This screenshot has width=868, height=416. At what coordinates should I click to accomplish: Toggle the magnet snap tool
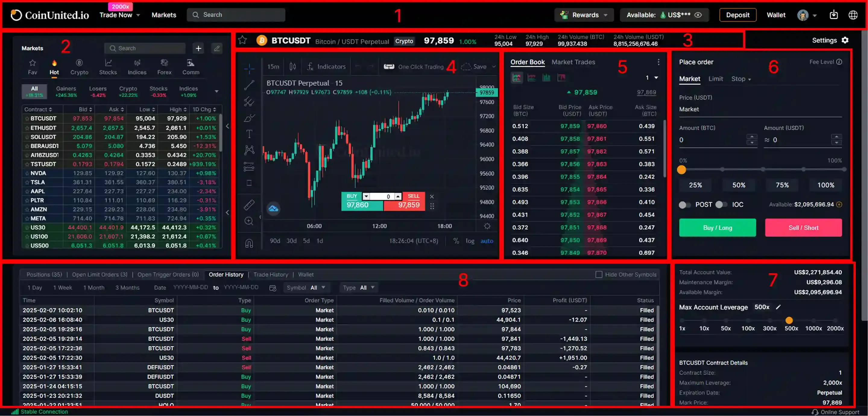249,243
